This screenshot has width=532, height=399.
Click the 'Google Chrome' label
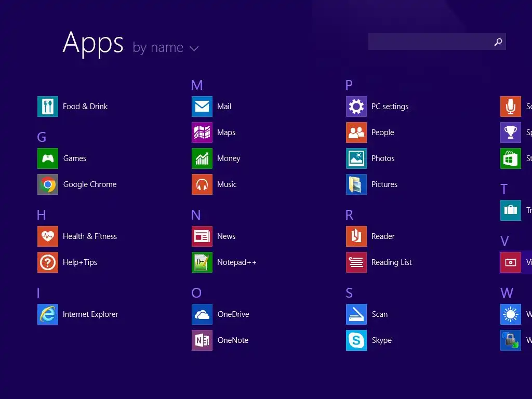click(90, 184)
